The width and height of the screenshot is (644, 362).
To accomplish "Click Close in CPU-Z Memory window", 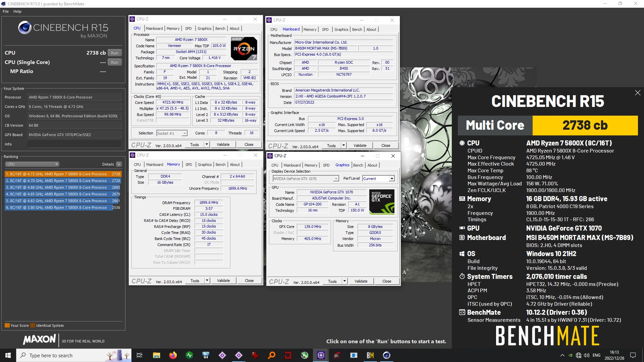I will click(249, 281).
